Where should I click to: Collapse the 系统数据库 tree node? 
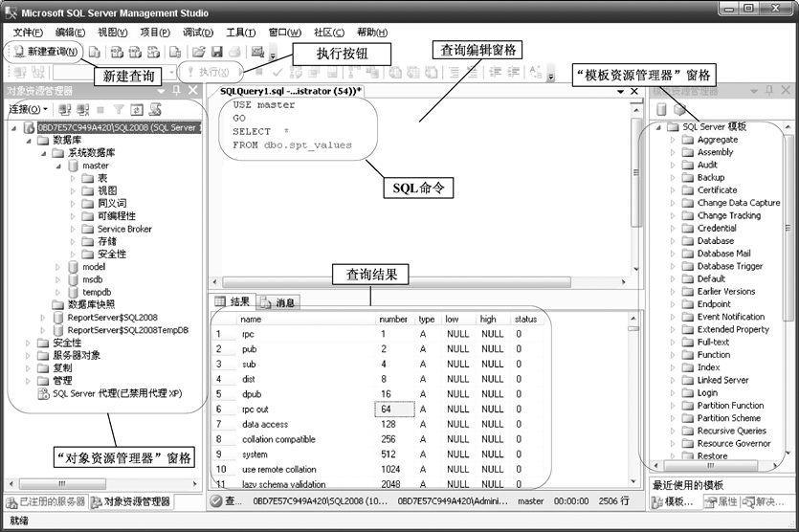(x=44, y=153)
